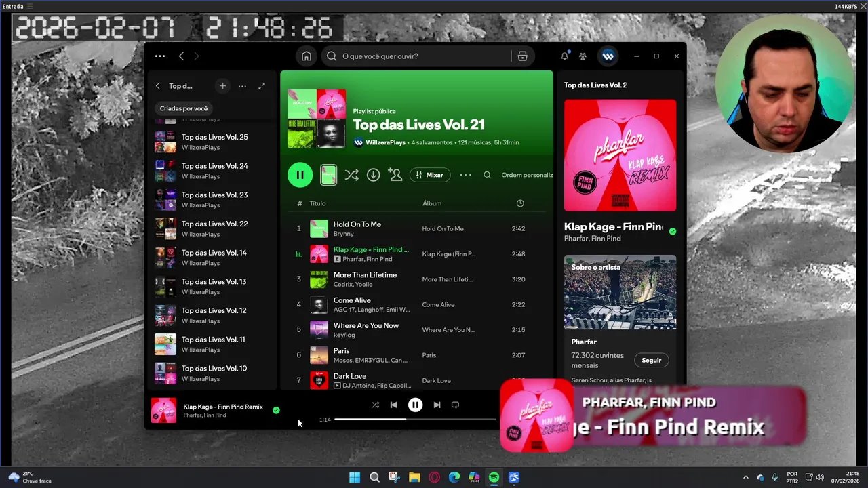Select track 'More Than Lifetime'
Viewport: 868px width, 488px height.
click(x=416, y=279)
